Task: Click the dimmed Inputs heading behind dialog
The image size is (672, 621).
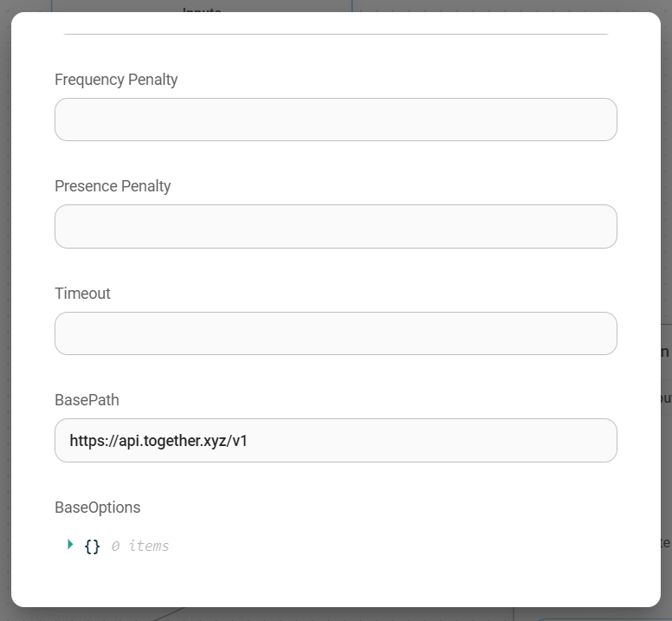Action: point(202,8)
